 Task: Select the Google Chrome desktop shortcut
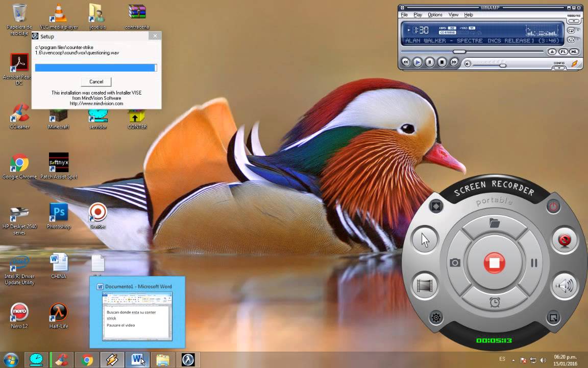(19, 166)
